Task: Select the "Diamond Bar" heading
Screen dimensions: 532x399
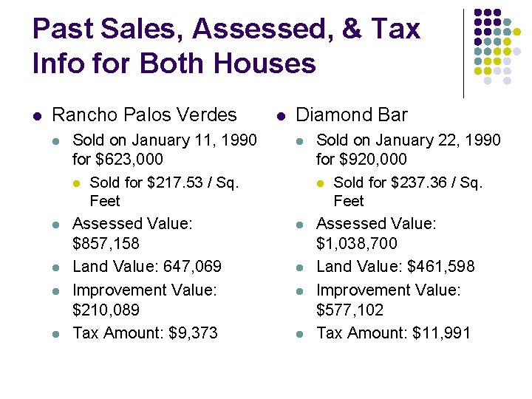Action: click(351, 115)
